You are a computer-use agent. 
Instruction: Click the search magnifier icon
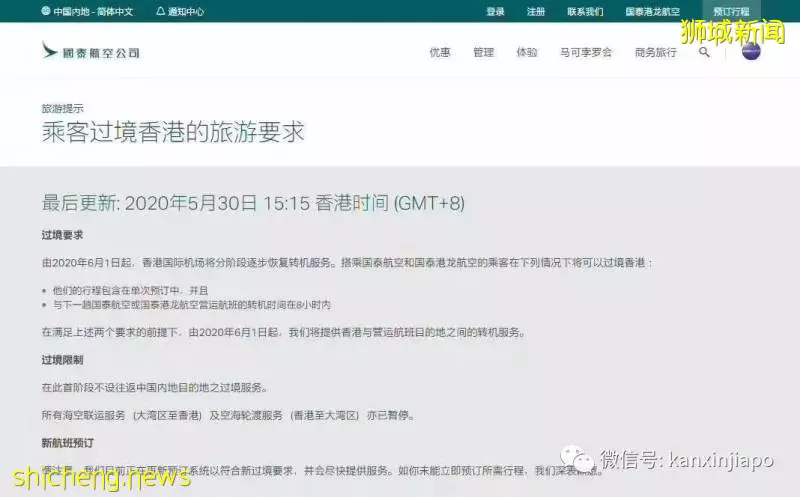(x=704, y=52)
